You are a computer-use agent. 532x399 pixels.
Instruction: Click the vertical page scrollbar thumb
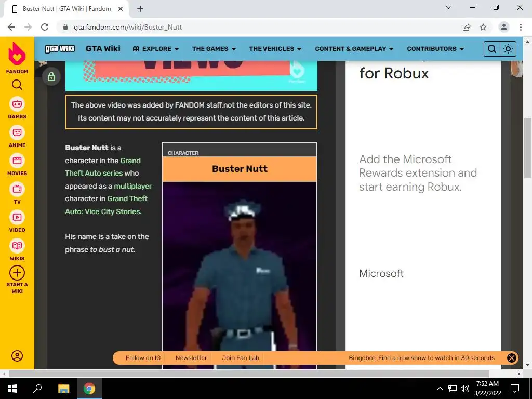[527, 148]
